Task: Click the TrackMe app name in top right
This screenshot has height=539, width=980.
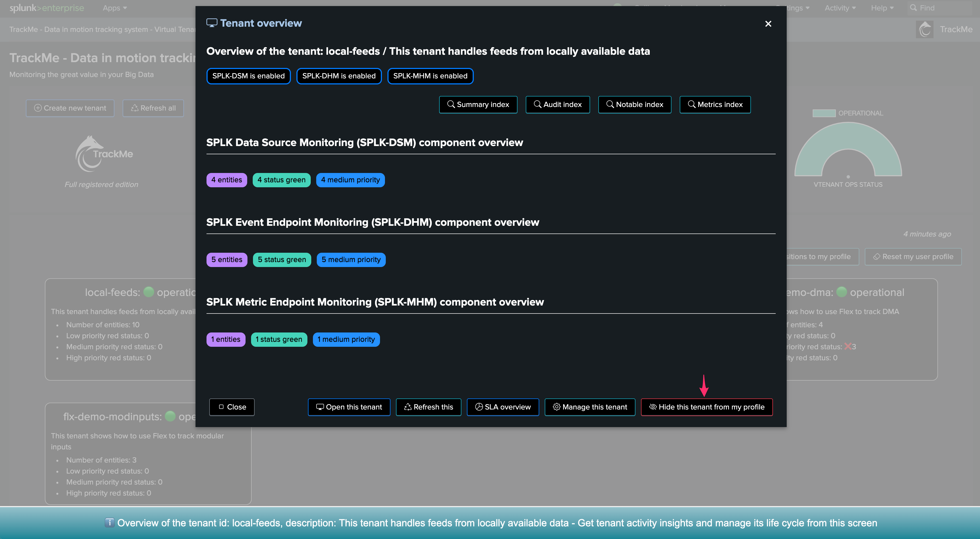Action: pyautogui.click(x=956, y=29)
